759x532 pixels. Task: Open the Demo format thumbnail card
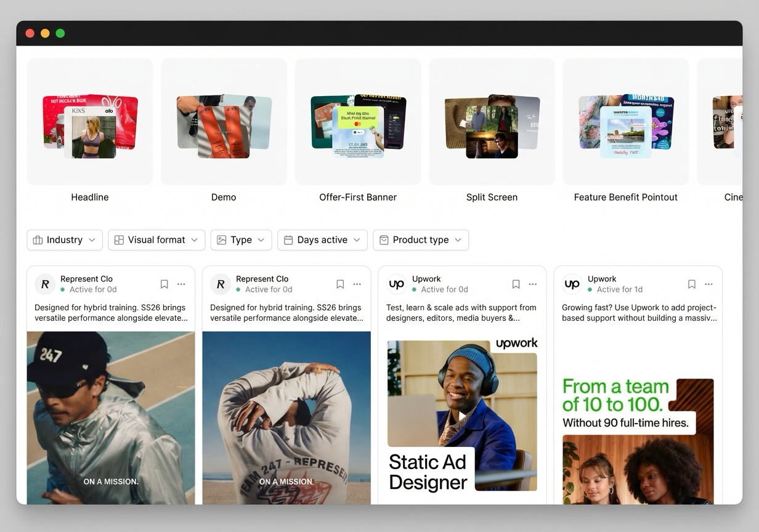click(x=224, y=121)
